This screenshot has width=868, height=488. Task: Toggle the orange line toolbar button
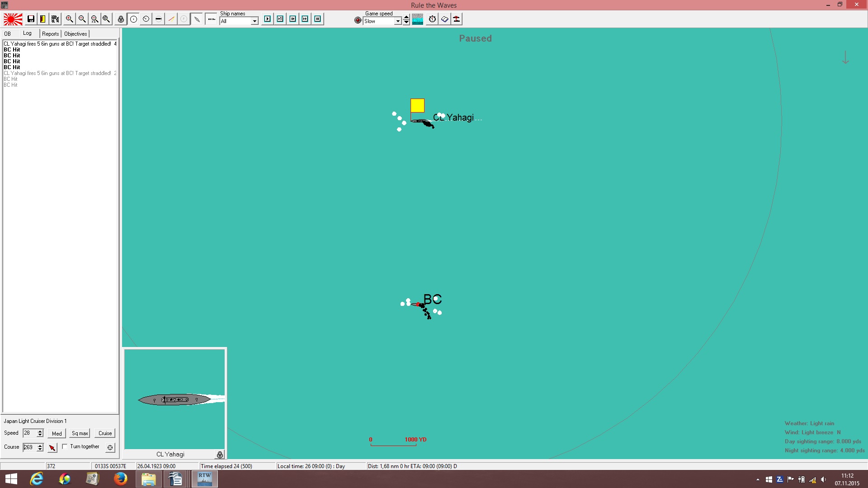pos(171,19)
